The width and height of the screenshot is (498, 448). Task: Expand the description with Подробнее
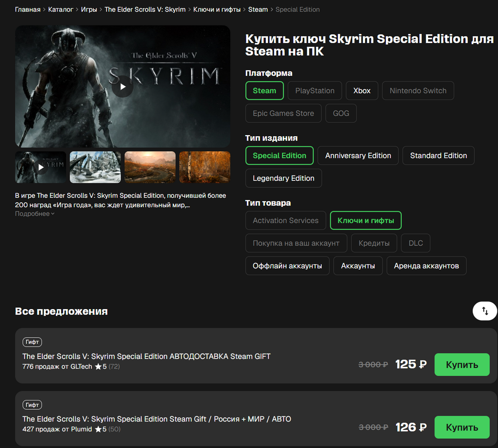coord(35,214)
